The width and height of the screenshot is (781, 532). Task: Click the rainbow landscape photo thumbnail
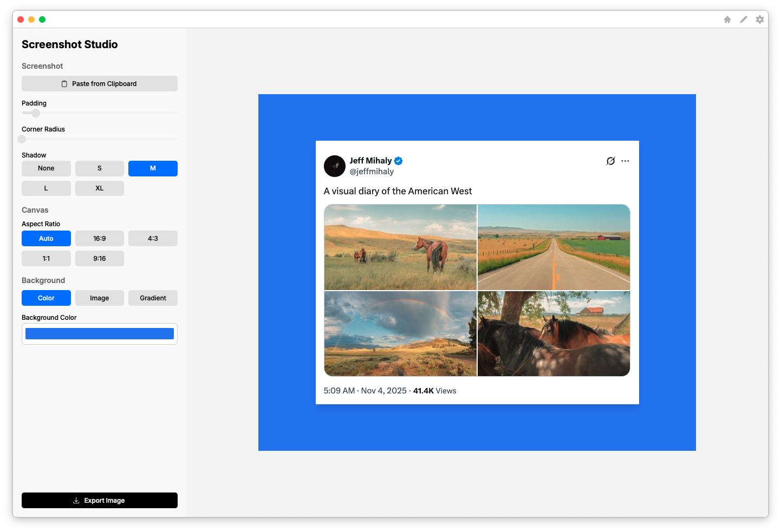400,333
